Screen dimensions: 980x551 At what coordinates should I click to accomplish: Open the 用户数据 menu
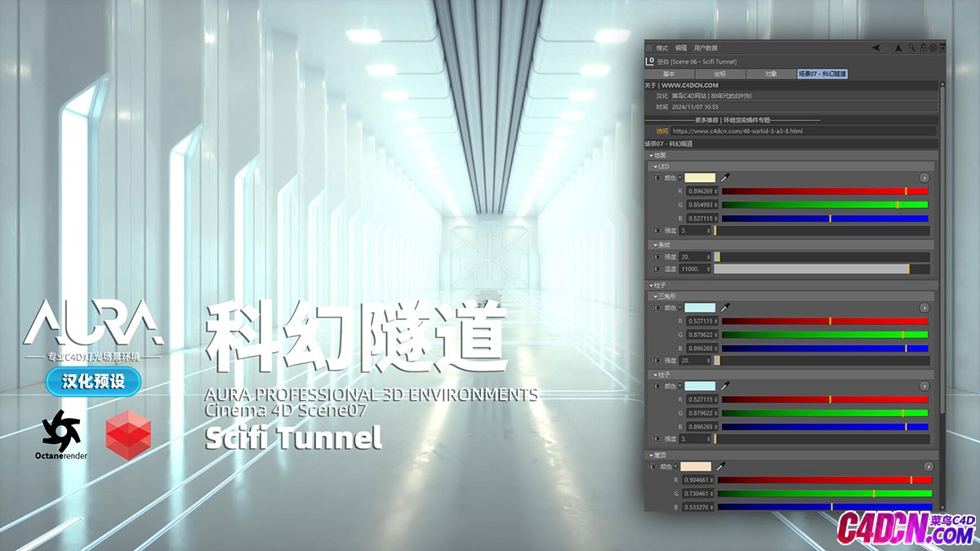[x=706, y=48]
